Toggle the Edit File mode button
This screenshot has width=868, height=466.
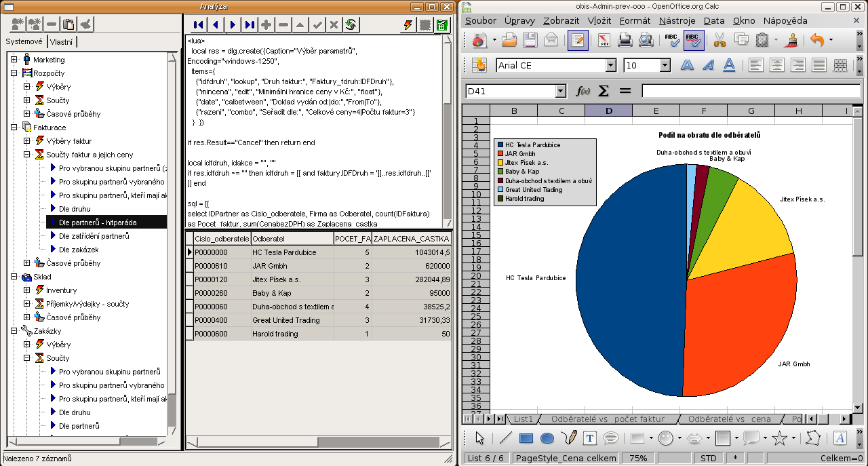tap(577, 40)
